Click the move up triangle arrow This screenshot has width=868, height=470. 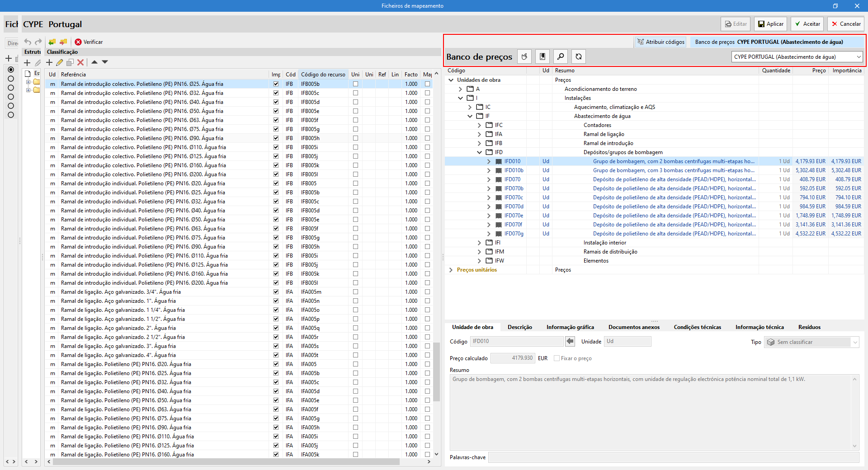click(94, 62)
